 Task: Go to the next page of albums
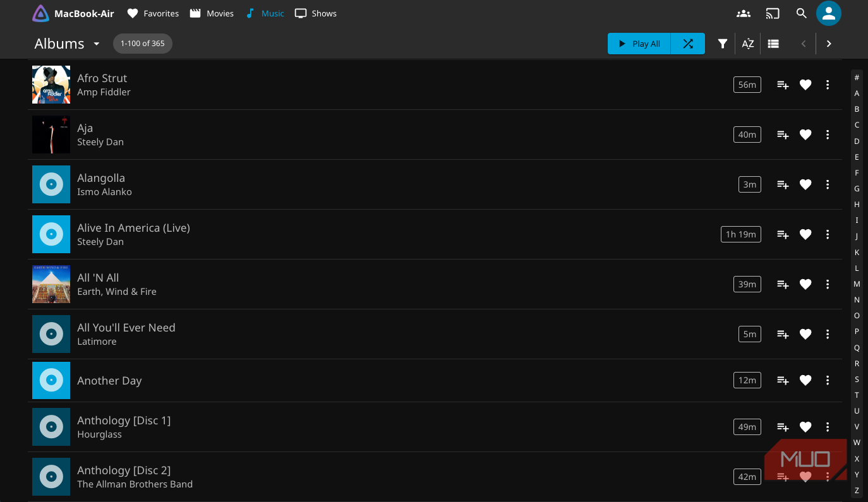click(829, 44)
